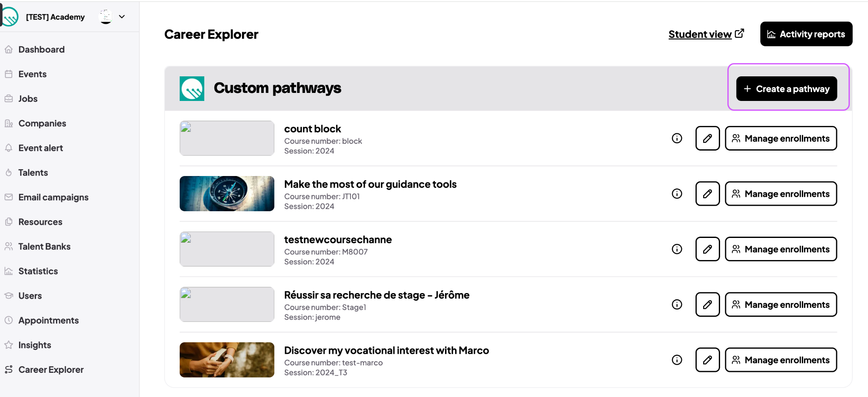Image resolution: width=868 pixels, height=397 pixels.
Task: Click edit pencil for Réussir sa recherche de stage
Action: [x=707, y=305]
